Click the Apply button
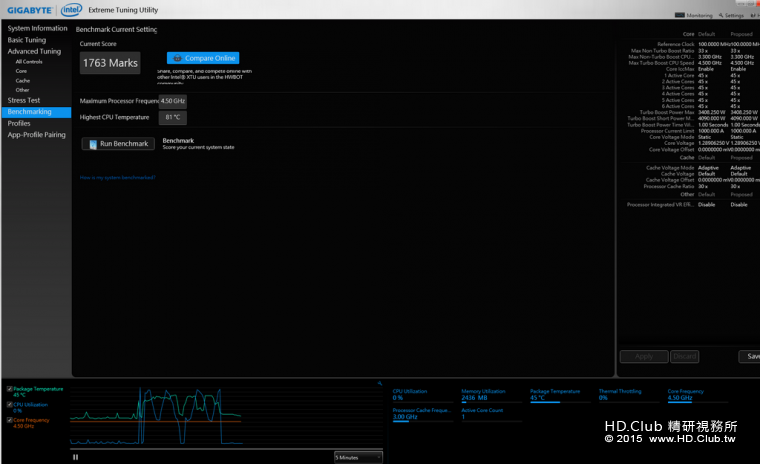760x464 pixels. (644, 356)
